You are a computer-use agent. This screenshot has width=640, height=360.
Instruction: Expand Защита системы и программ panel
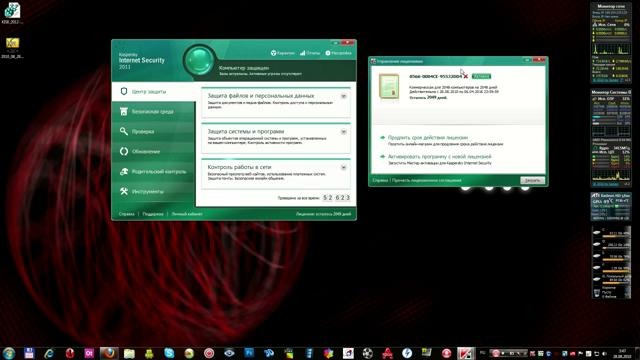coord(344,132)
